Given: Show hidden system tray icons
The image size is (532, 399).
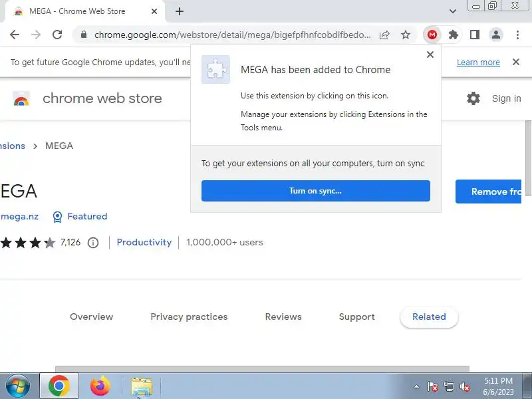Looking at the screenshot, I should [x=417, y=386].
